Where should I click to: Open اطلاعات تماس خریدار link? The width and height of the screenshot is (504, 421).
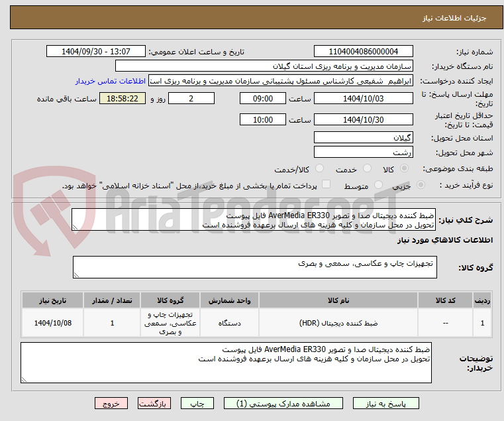tap(111, 81)
